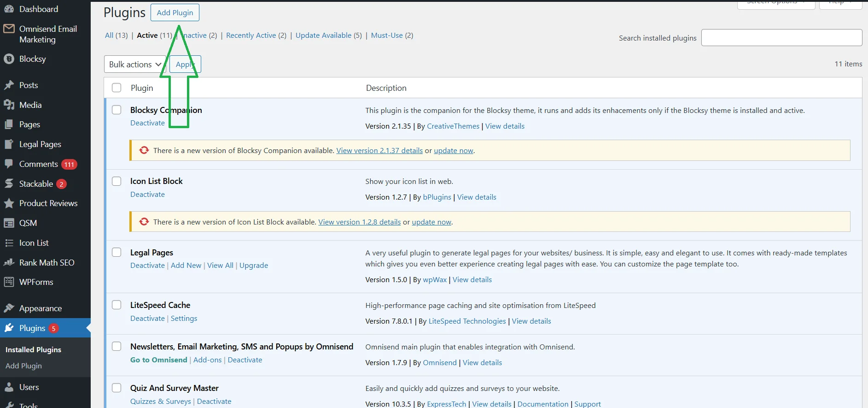The height and width of the screenshot is (408, 868).
Task: Click the Media library icon
Action: coord(9,105)
